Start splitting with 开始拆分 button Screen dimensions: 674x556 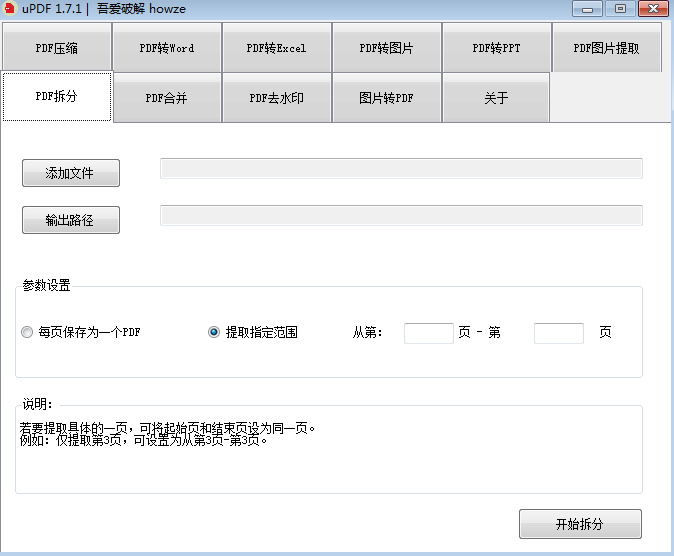[580, 524]
